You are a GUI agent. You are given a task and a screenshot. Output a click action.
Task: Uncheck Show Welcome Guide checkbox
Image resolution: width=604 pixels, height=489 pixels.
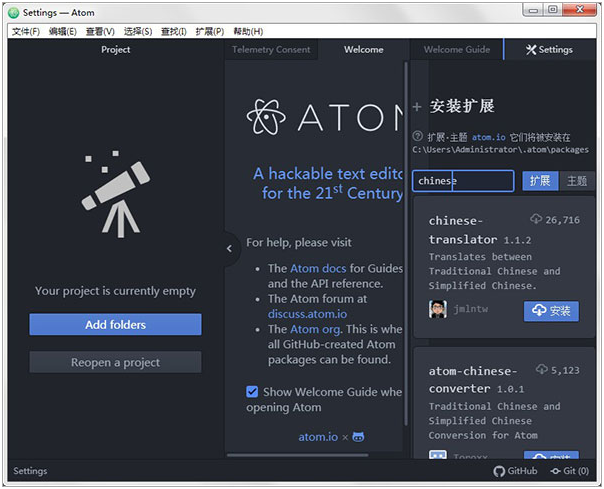pos(252,392)
